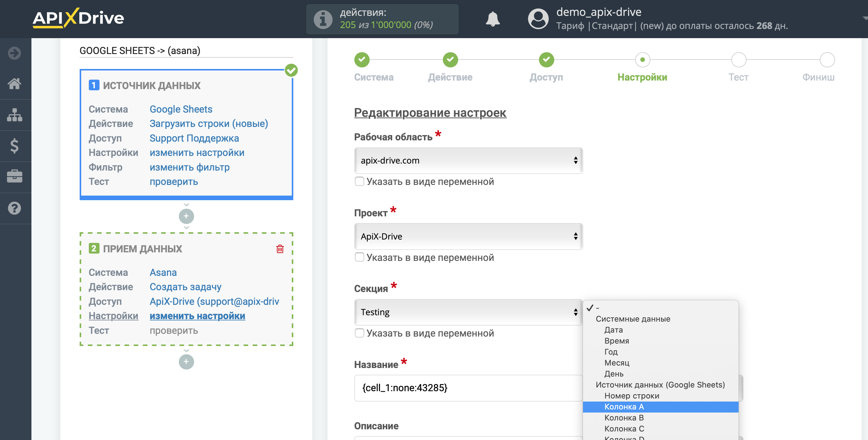The height and width of the screenshot is (440, 868).
Task: Click Название input field
Action: (468, 388)
